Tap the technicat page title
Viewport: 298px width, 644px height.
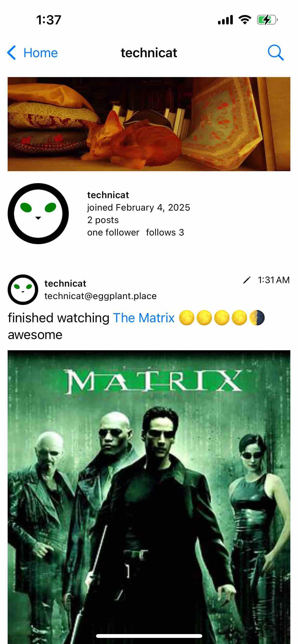149,53
